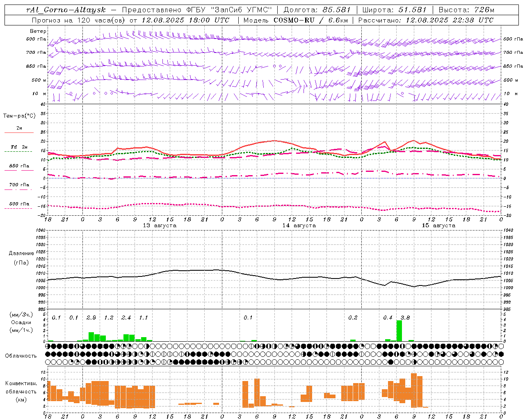The width and height of the screenshot is (525, 420).
Task: Click the Конвективн. облачность label
Action: [21, 388]
